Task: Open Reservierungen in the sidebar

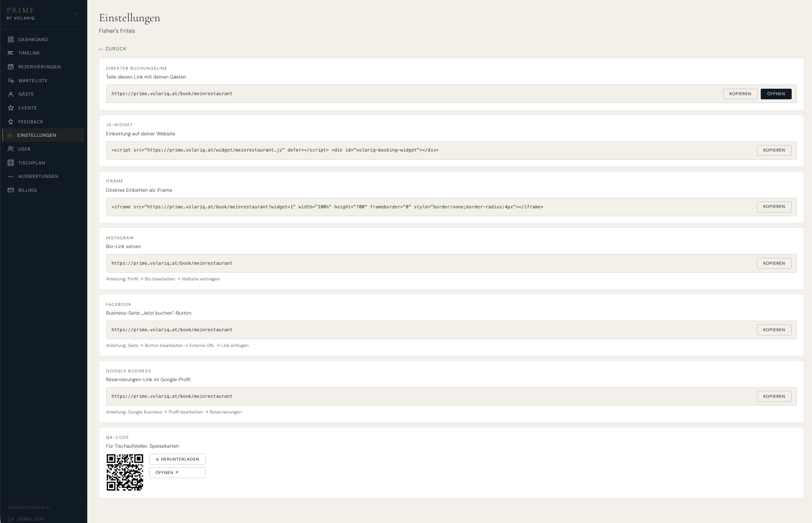Action: click(43, 67)
